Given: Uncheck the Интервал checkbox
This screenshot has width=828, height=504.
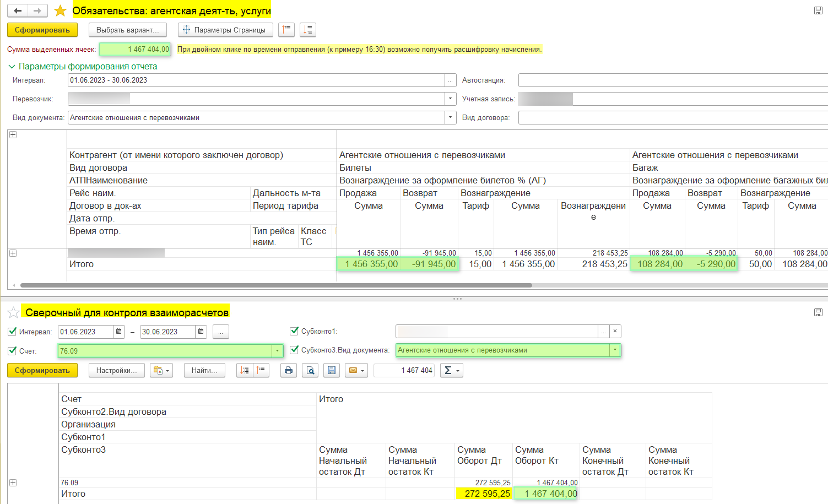Looking at the screenshot, I should [12, 332].
